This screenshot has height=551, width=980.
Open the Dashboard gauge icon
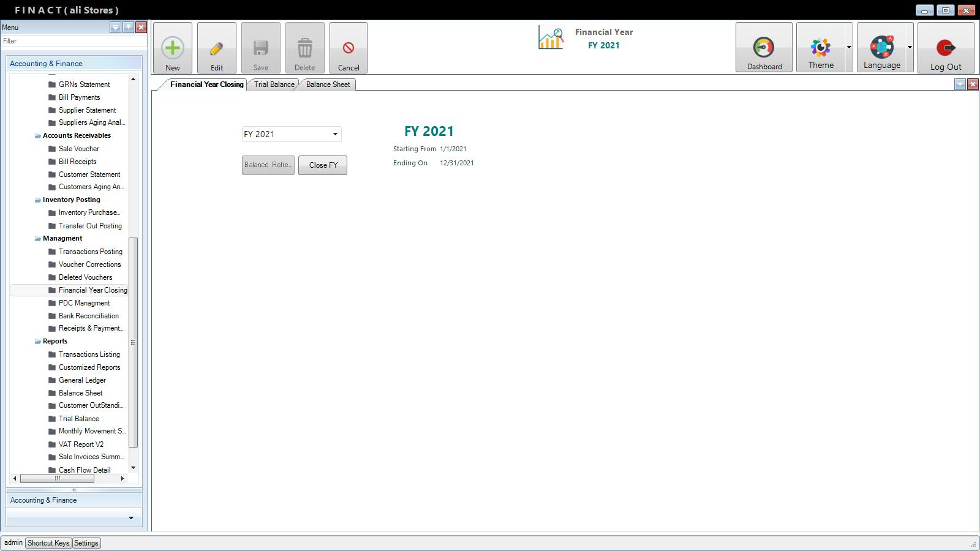(x=763, y=48)
